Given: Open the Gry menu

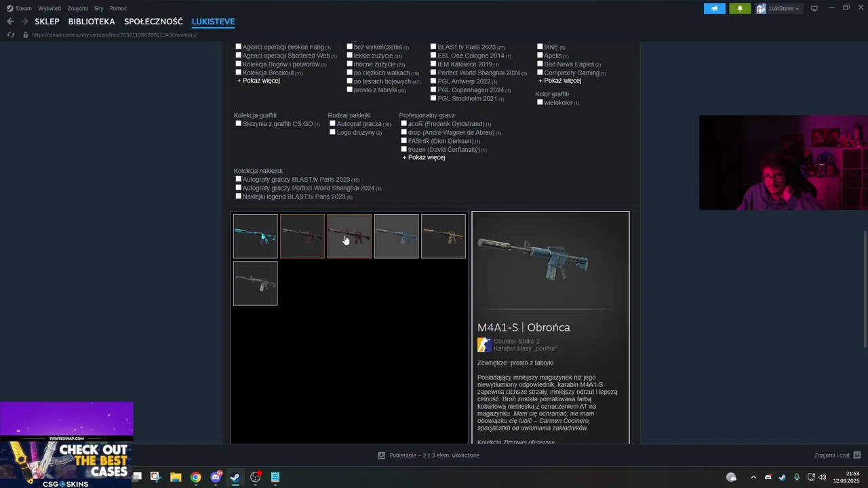Looking at the screenshot, I should 99,8.
